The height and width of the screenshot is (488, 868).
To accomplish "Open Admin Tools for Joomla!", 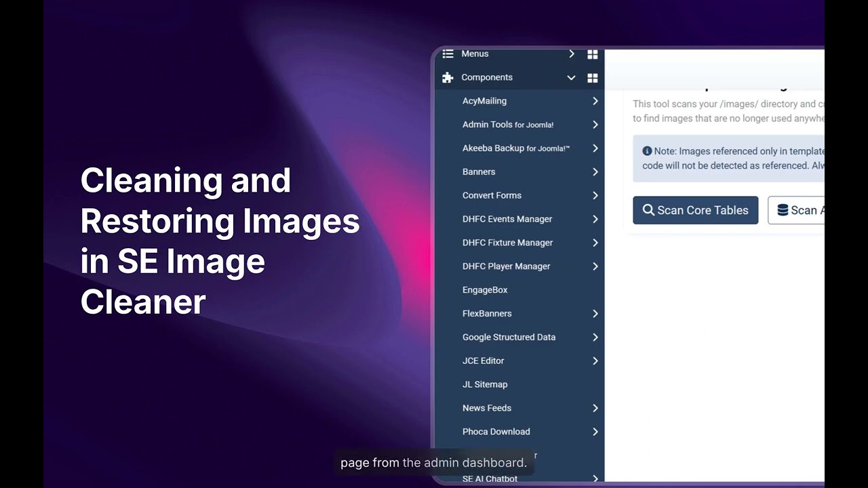I will pos(508,125).
